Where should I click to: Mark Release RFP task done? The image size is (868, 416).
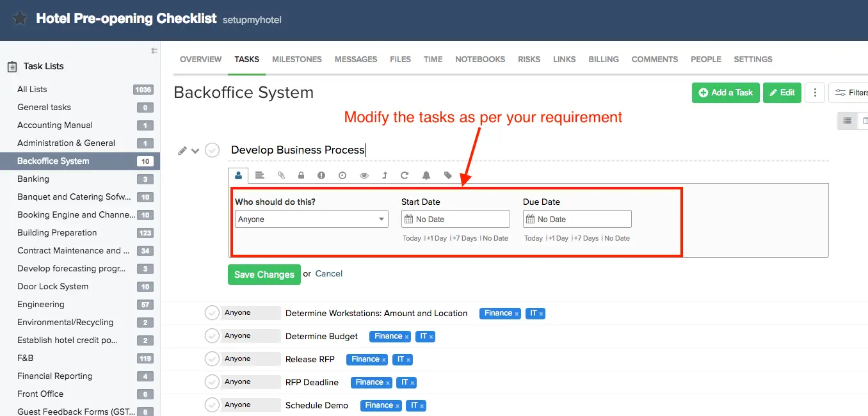(212, 359)
